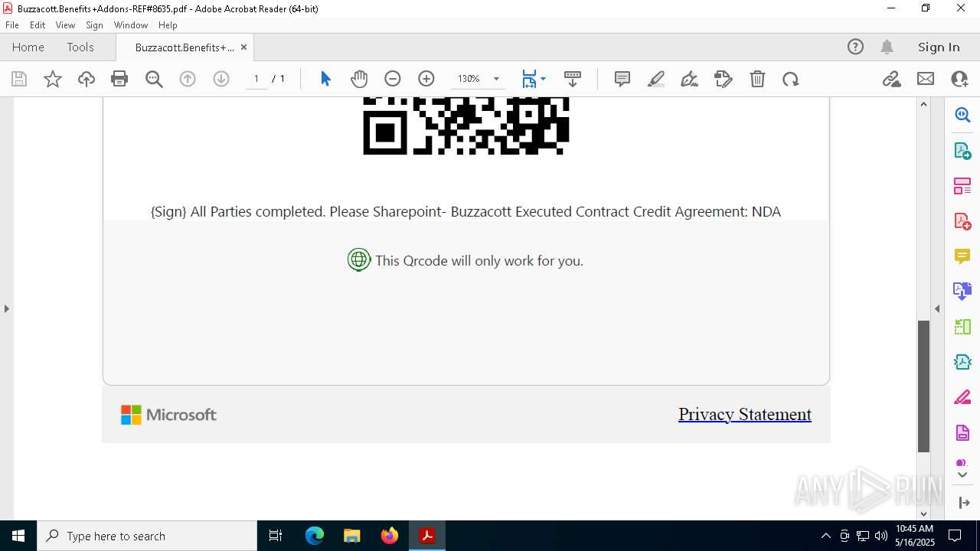Open the Sign menu
The image size is (980, 551).
point(94,25)
